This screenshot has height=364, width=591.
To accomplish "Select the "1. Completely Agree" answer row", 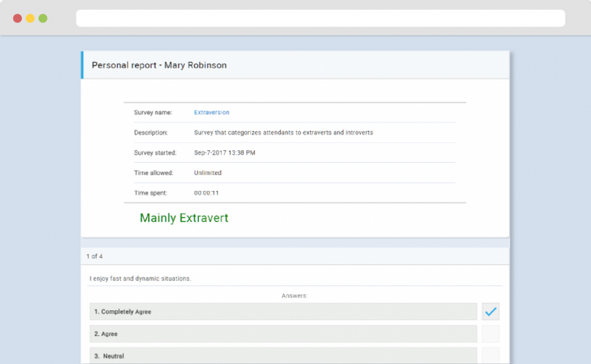I will 283,311.
